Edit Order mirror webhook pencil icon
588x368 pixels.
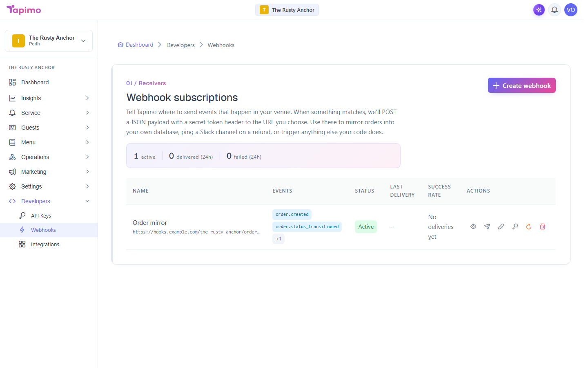pyautogui.click(x=501, y=227)
